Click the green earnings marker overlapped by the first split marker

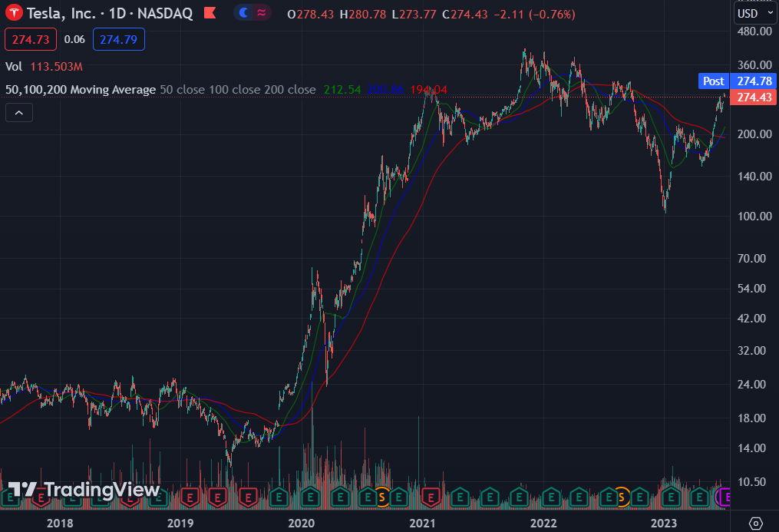368,496
